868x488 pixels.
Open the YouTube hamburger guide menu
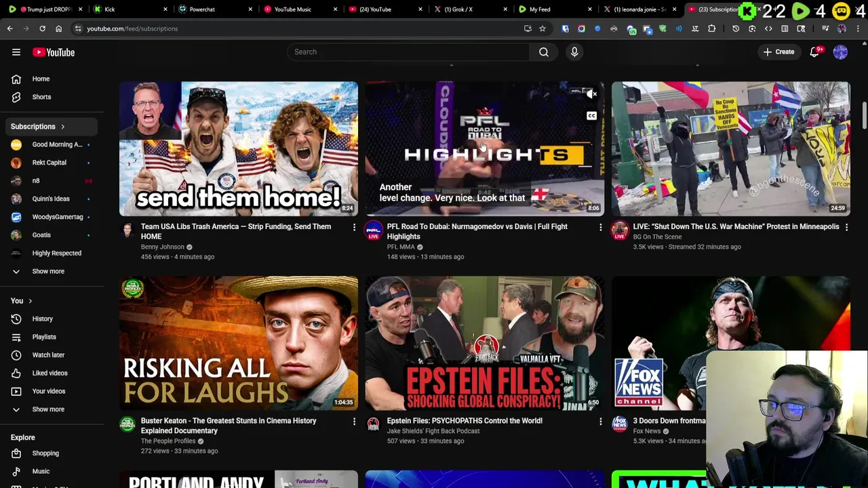tap(16, 52)
